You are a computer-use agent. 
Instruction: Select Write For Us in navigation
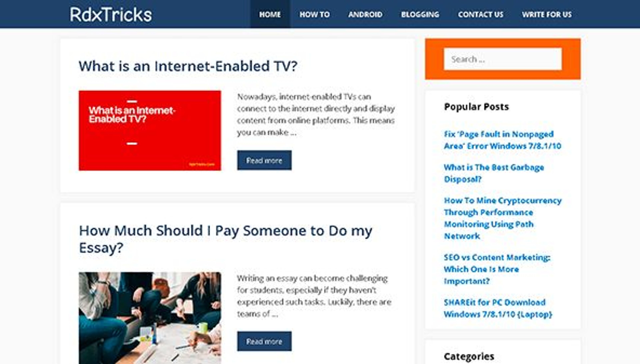pos(547,14)
